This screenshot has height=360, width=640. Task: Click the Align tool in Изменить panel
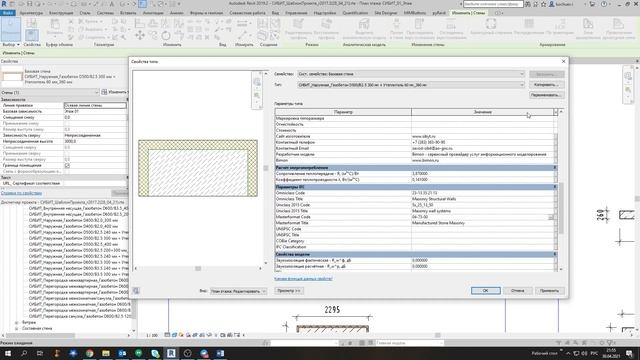pyautogui.click(x=140, y=24)
